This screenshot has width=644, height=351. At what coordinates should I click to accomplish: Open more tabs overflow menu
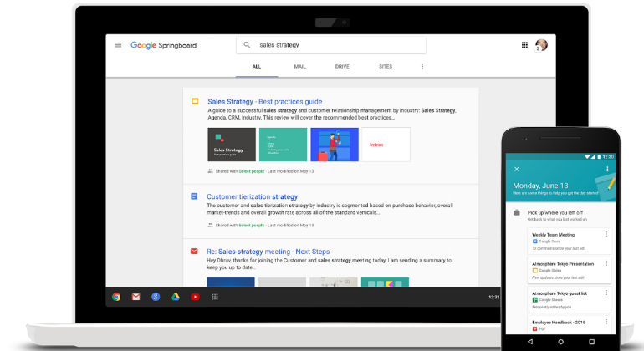coord(422,67)
